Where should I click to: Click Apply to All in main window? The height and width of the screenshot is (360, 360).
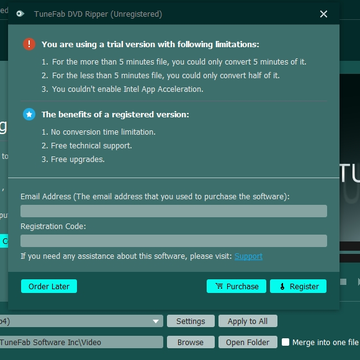pos(248,321)
